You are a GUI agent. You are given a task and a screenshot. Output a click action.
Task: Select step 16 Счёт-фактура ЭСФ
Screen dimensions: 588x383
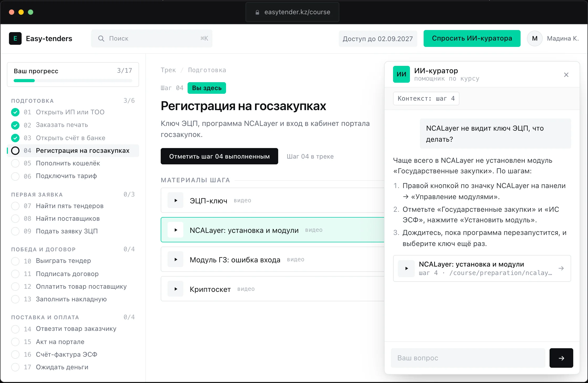[x=73, y=355]
